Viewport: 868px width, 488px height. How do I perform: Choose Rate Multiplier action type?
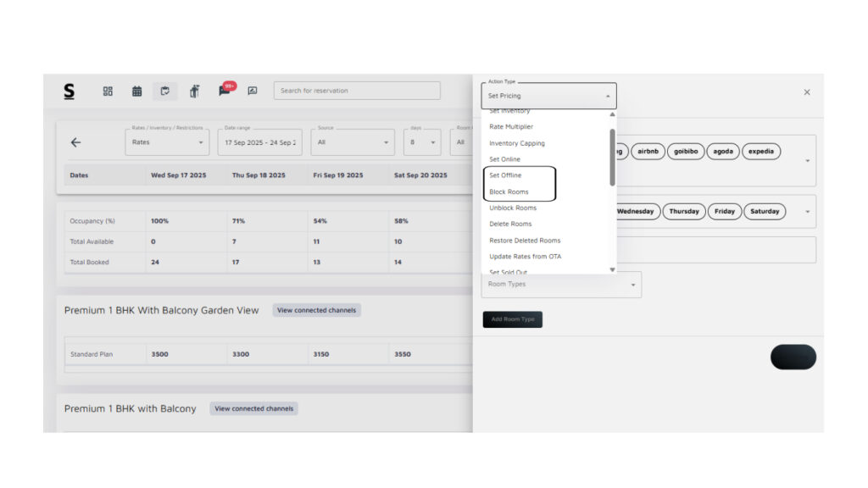(511, 127)
